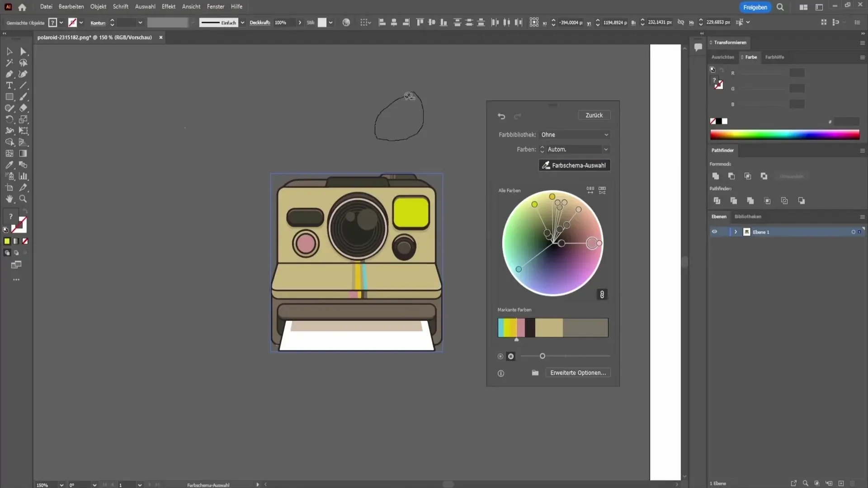Image resolution: width=868 pixels, height=488 pixels.
Task: Click the color spectrum bar in Farbe panel
Action: pyautogui.click(x=785, y=135)
